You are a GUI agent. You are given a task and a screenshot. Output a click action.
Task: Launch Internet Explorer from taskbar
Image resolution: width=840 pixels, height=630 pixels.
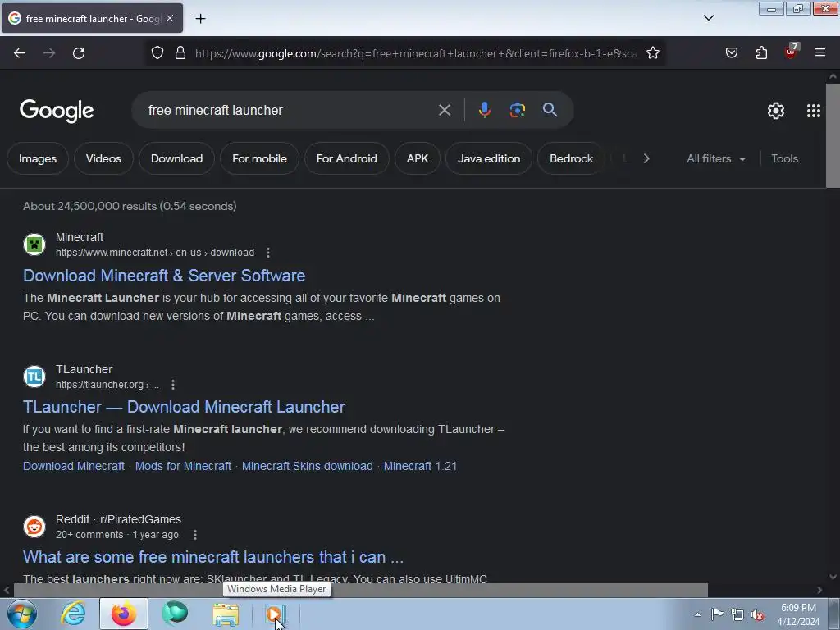pyautogui.click(x=73, y=614)
